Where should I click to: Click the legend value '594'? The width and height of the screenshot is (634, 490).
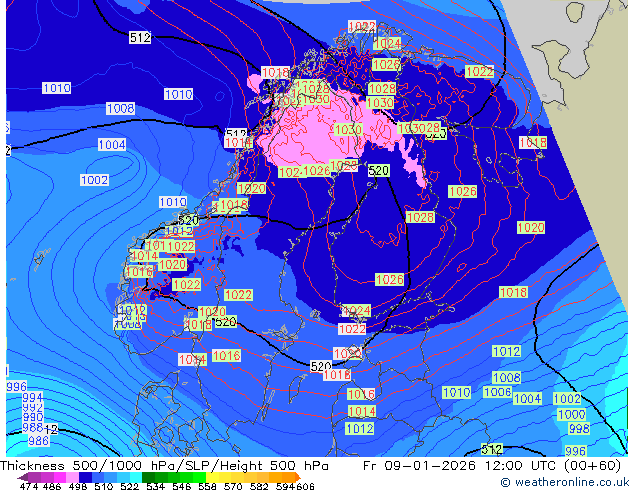pyautogui.click(x=285, y=486)
